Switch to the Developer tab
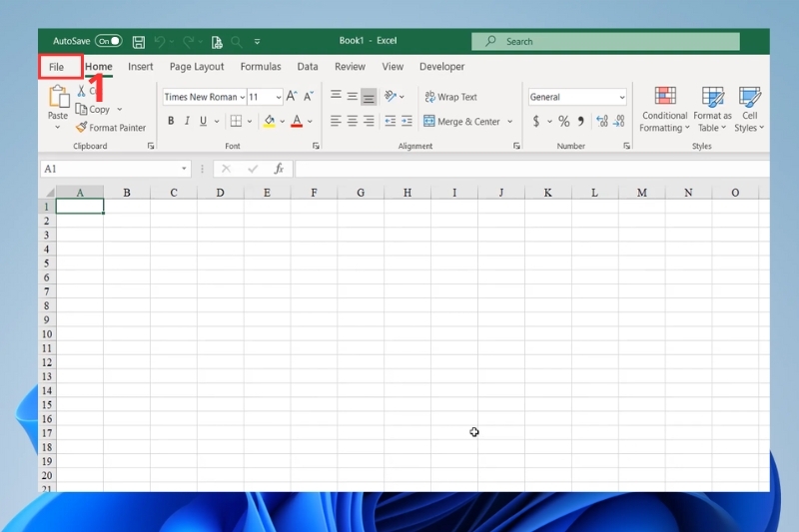Image resolution: width=799 pixels, height=532 pixels. 441,67
